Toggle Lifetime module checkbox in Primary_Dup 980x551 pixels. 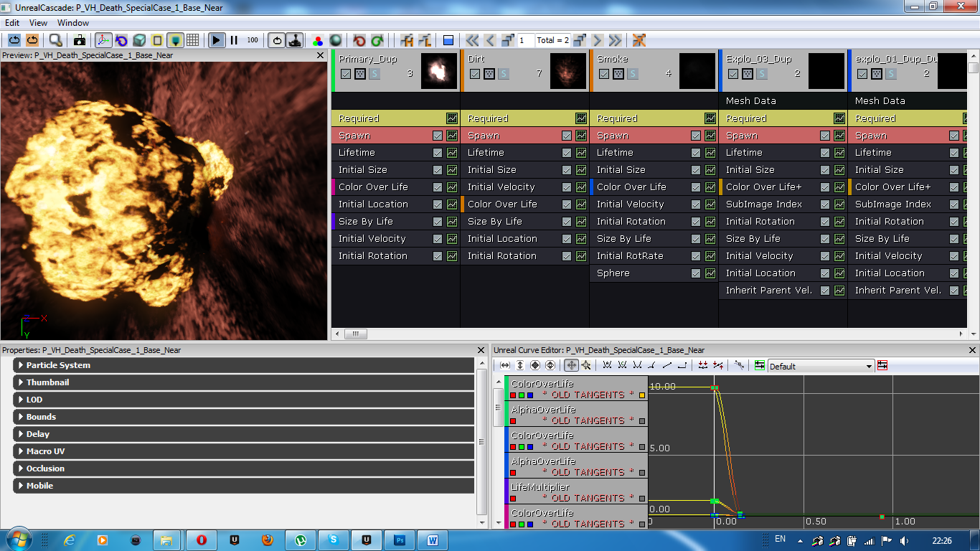pos(438,152)
